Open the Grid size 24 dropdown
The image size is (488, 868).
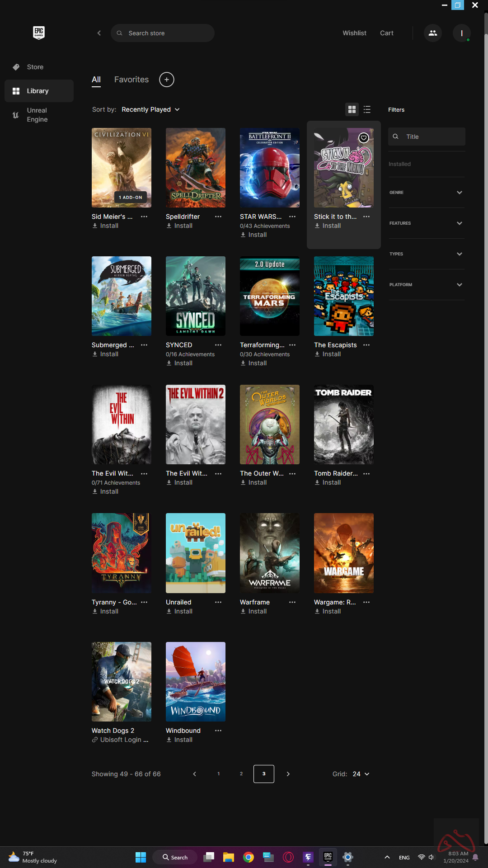click(361, 774)
